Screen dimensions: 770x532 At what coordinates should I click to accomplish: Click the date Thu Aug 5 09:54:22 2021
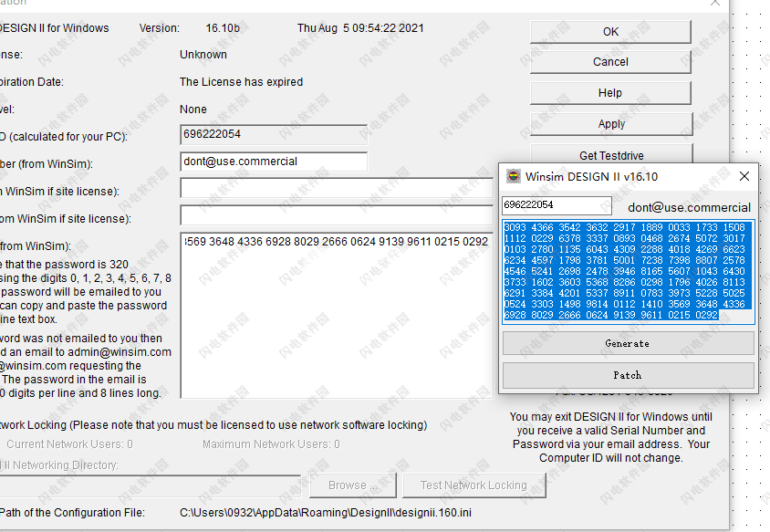360,28
